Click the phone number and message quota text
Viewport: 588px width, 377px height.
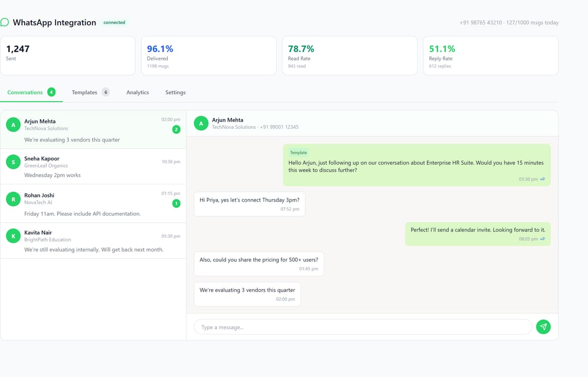pyautogui.click(x=509, y=23)
